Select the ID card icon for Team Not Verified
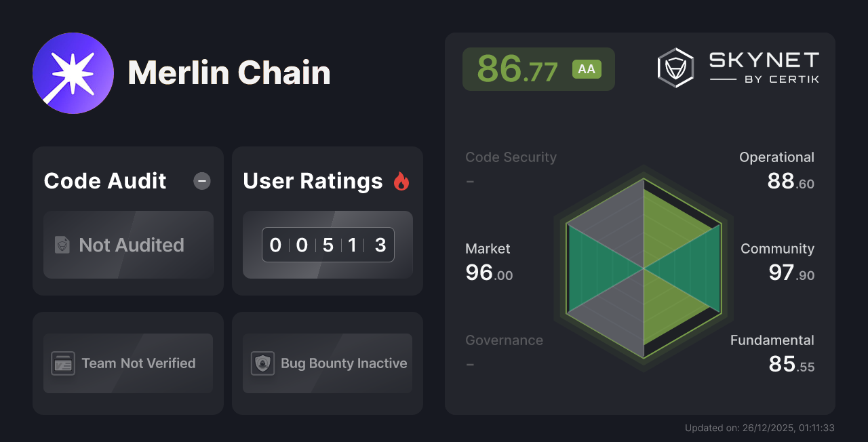 (63, 363)
